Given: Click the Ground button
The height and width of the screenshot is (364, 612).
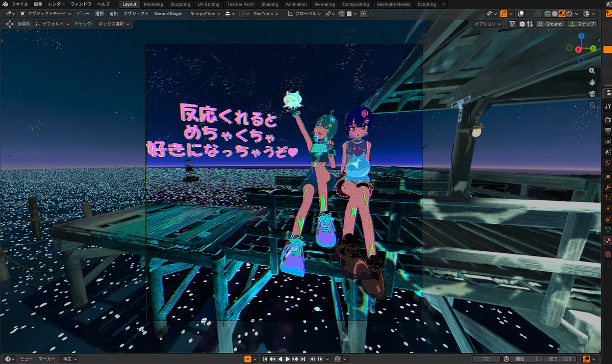Looking at the screenshot, I should pyautogui.click(x=550, y=24).
